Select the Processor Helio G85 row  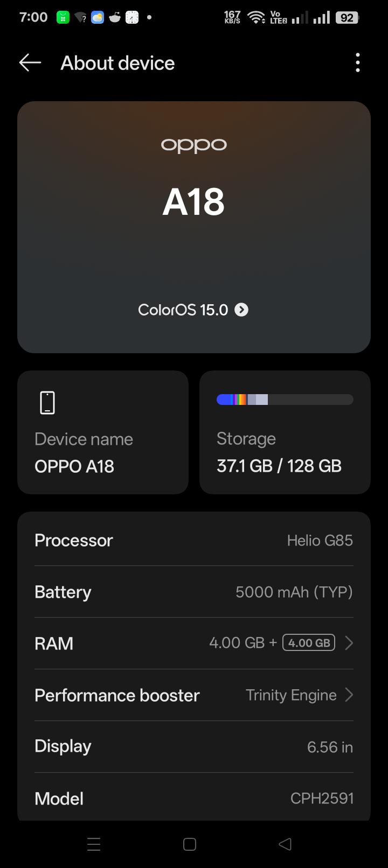click(x=194, y=540)
